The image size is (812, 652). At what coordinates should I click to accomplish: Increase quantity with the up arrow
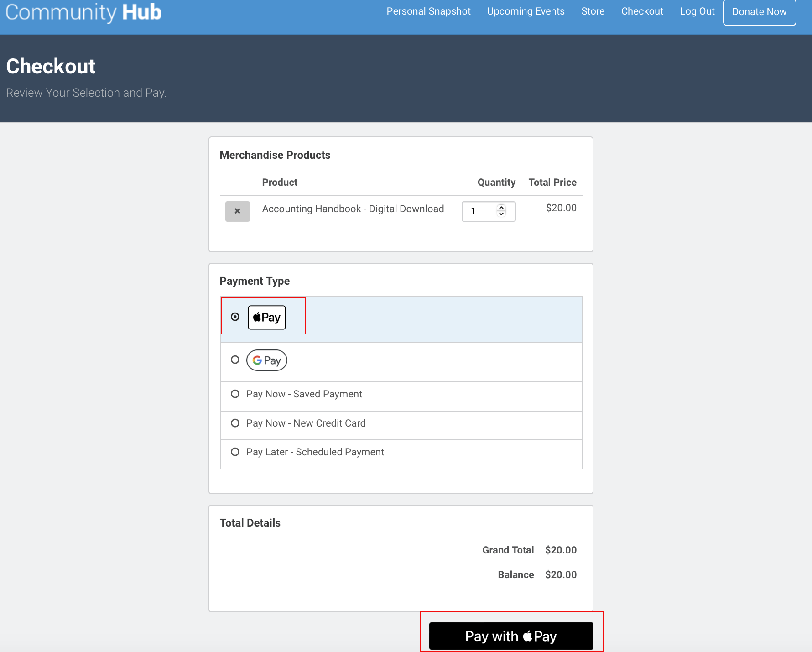click(501, 208)
